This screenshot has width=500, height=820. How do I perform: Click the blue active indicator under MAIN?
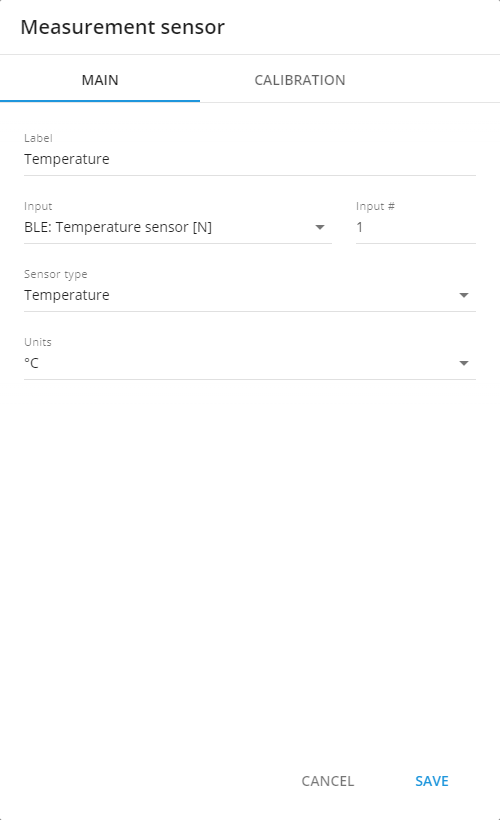[100, 101]
